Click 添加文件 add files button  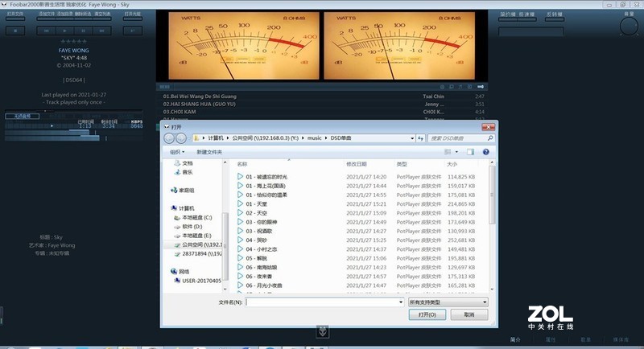(47, 14)
